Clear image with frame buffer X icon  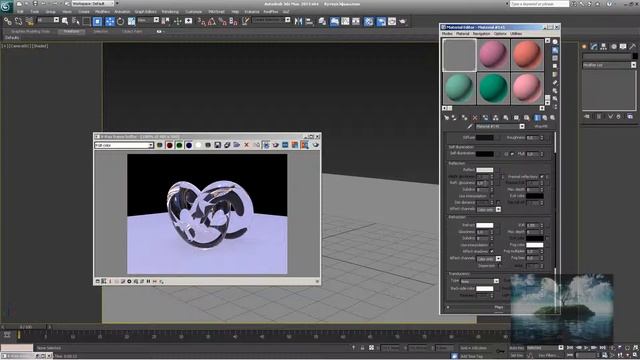click(x=247, y=145)
